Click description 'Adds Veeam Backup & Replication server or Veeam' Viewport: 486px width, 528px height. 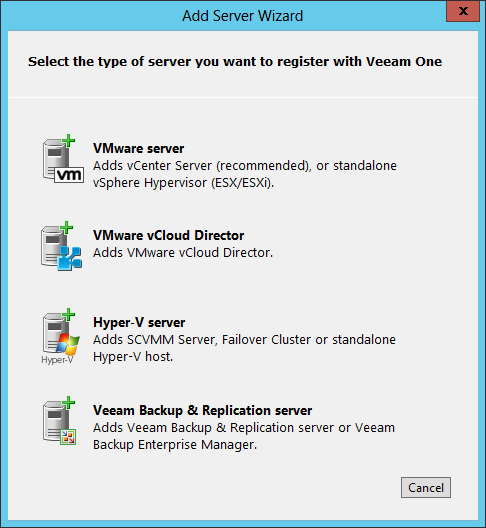tap(244, 428)
